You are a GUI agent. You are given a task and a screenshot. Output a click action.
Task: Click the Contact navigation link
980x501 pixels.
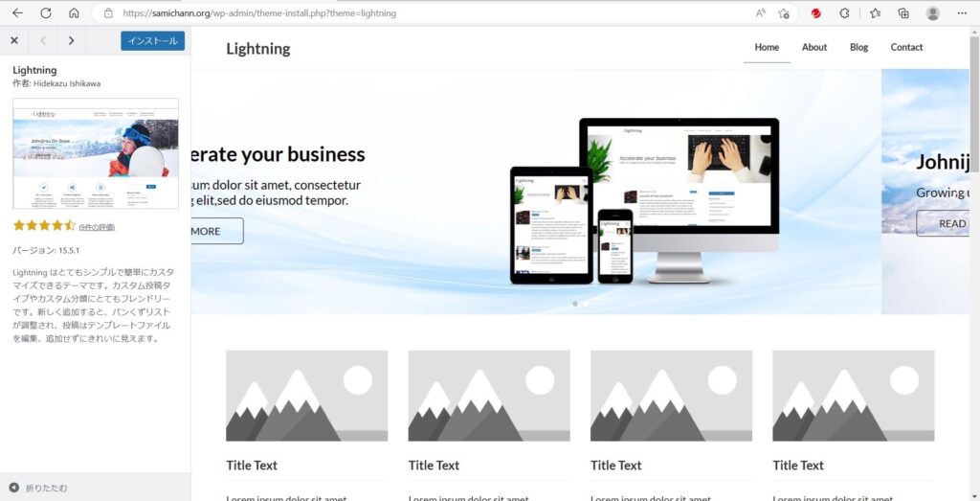(906, 47)
